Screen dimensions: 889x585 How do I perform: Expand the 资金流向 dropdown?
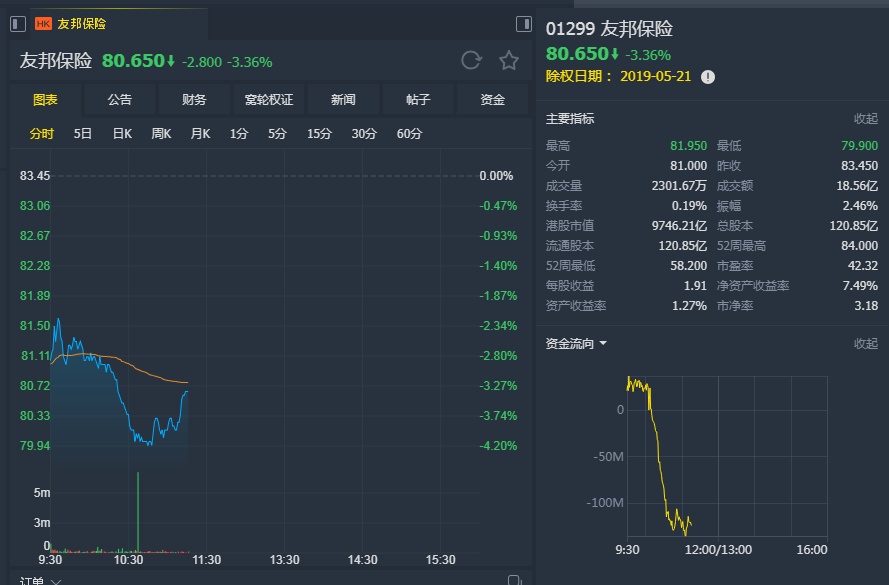coord(603,344)
